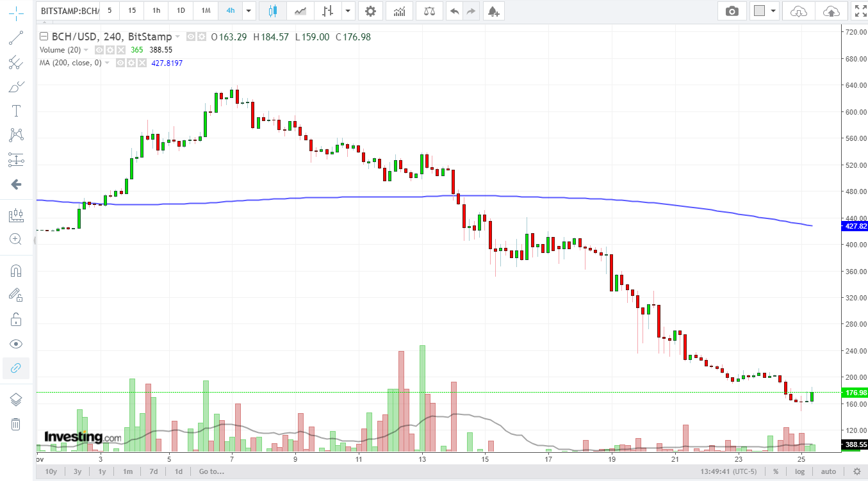The image size is (868, 481).
Task: Switch to 1D time interval
Action: [181, 11]
